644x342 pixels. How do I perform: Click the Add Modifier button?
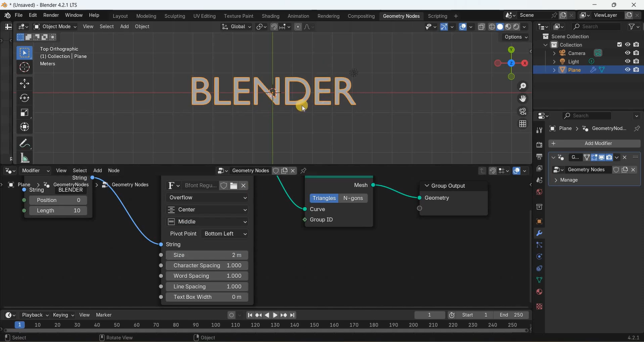594,143
